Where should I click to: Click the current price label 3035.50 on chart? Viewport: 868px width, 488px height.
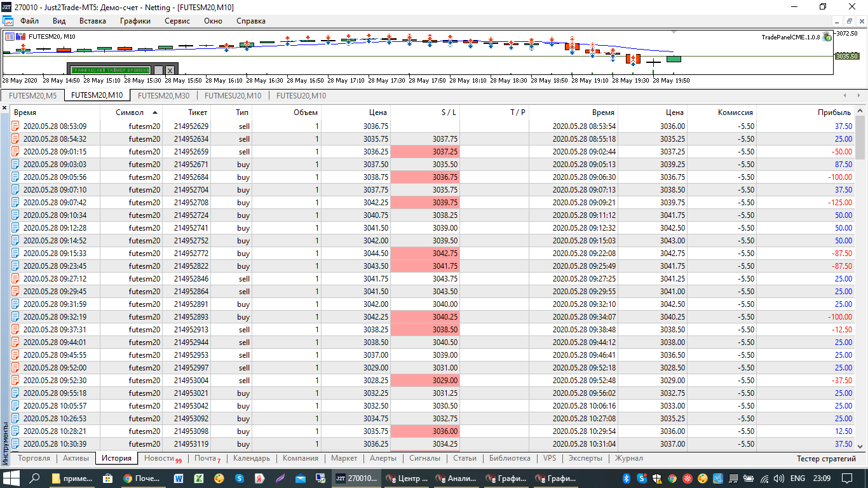point(847,56)
